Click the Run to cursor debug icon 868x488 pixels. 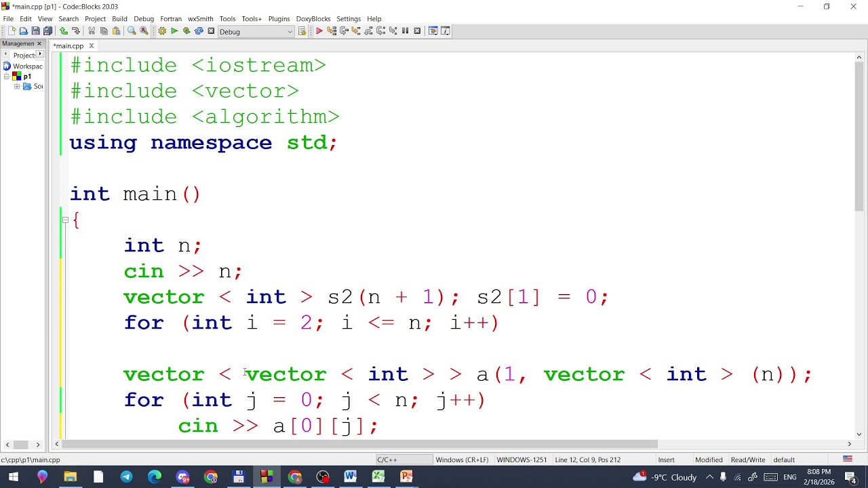332,31
